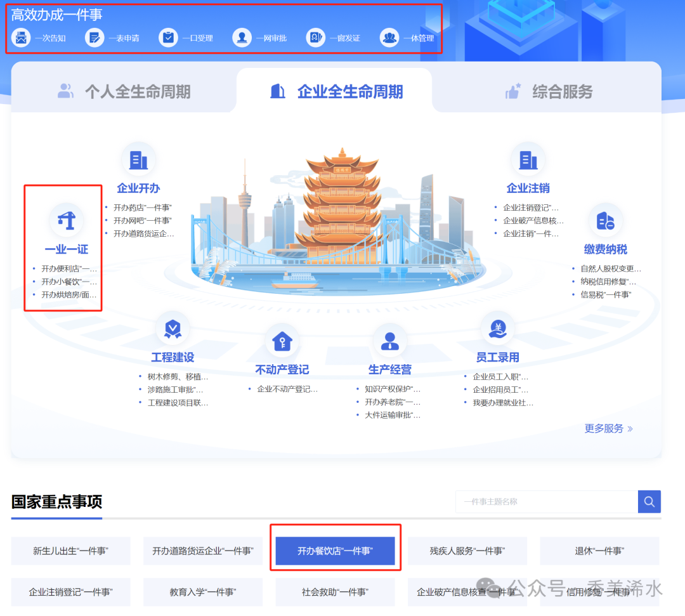Open the 我要办理就业社… list item
Viewport: 685px width, 616px height.
[503, 403]
